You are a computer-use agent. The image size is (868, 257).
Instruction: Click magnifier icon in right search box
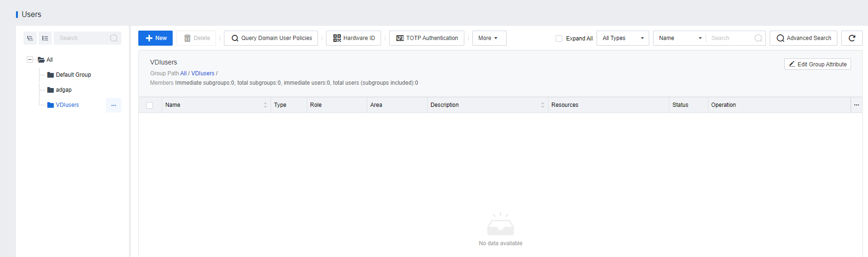[x=758, y=38]
